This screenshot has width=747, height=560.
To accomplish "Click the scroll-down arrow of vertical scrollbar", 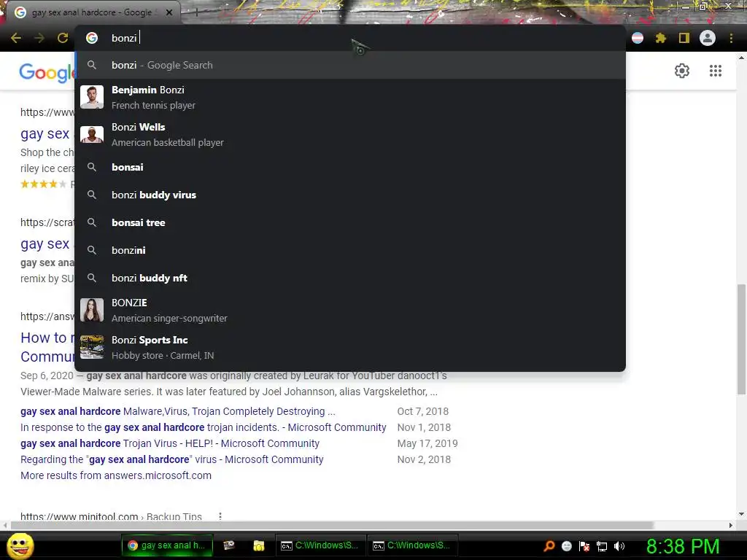I will [741, 514].
